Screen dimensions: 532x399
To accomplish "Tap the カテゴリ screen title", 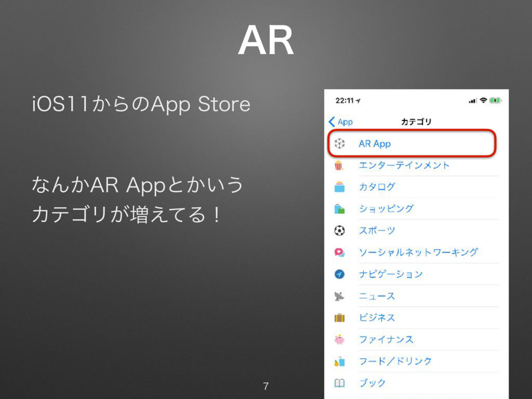I will [416, 122].
